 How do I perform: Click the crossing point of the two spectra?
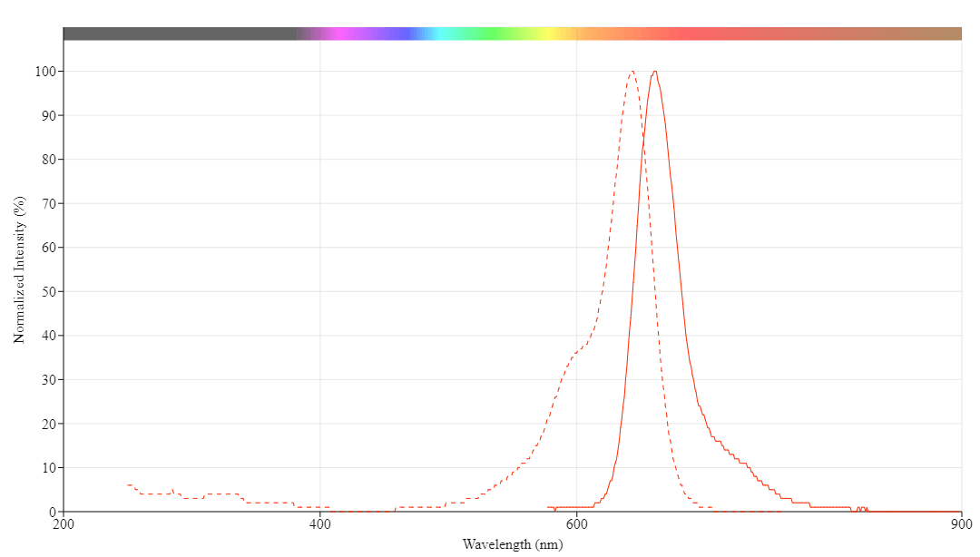[x=644, y=154]
